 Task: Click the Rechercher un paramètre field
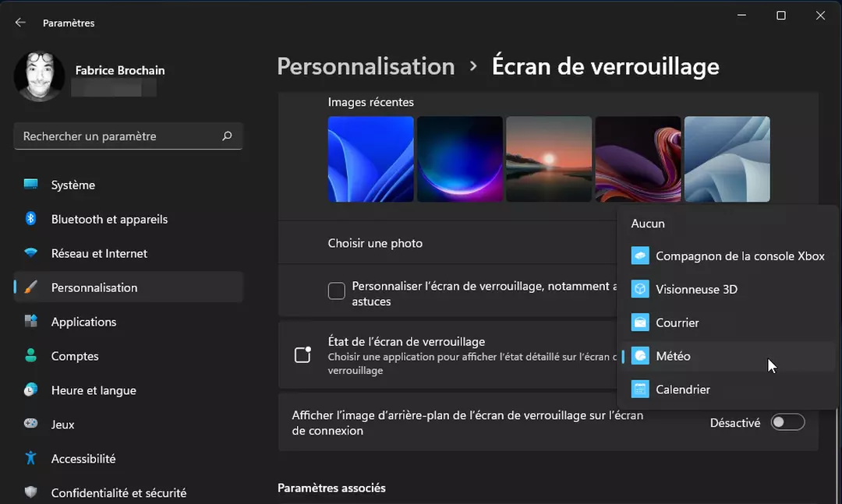point(117,136)
